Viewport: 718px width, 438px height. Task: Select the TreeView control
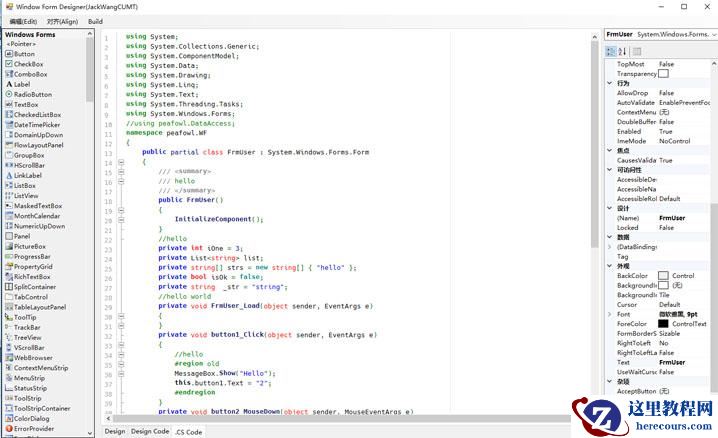point(23,337)
